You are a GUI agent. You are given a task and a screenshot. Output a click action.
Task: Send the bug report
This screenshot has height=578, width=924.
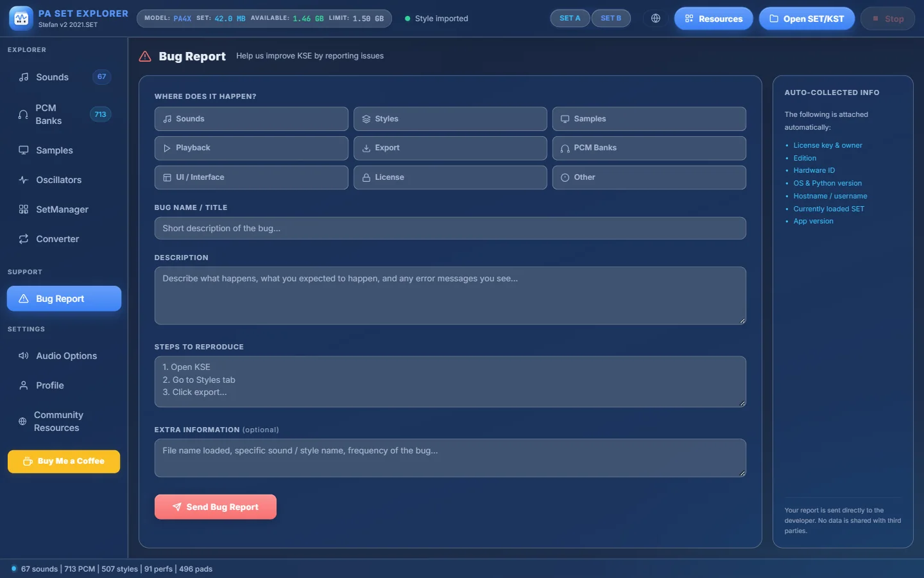216,507
